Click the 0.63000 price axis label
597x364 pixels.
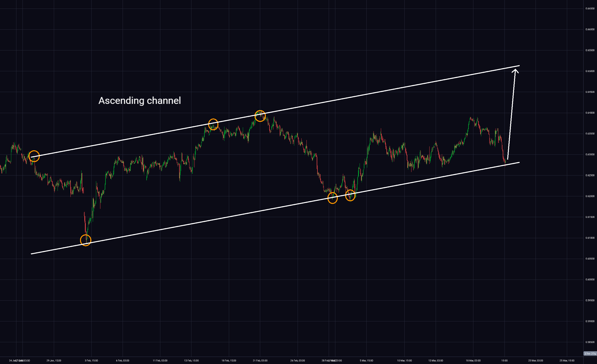click(x=590, y=154)
